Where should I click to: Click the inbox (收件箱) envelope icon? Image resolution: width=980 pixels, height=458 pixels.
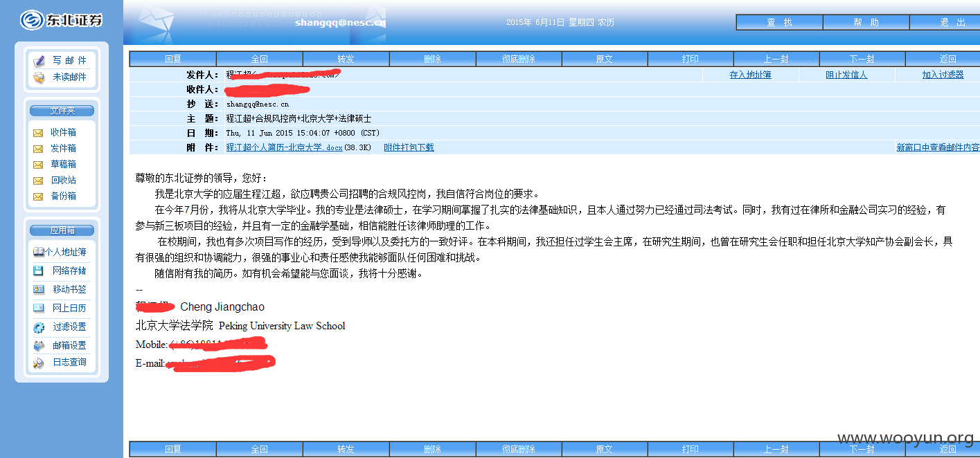pyautogui.click(x=38, y=133)
